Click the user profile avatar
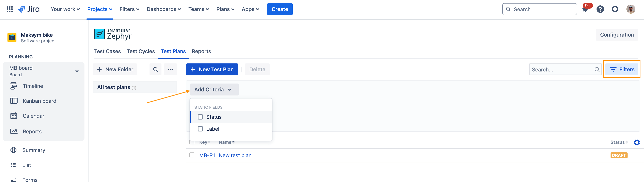The width and height of the screenshot is (644, 182). [x=631, y=9]
